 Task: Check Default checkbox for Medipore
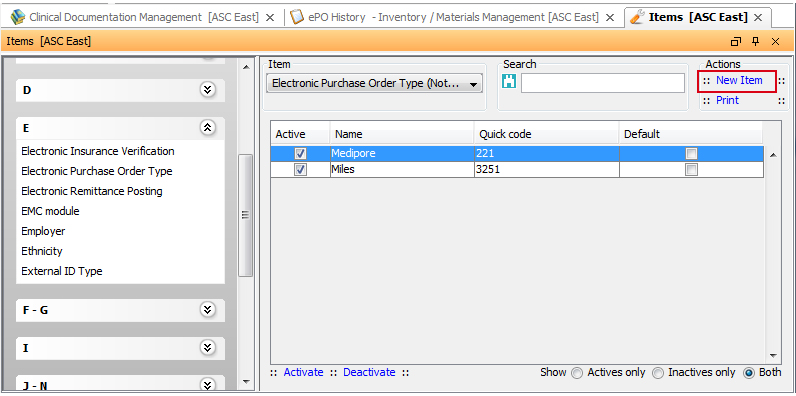click(x=691, y=153)
